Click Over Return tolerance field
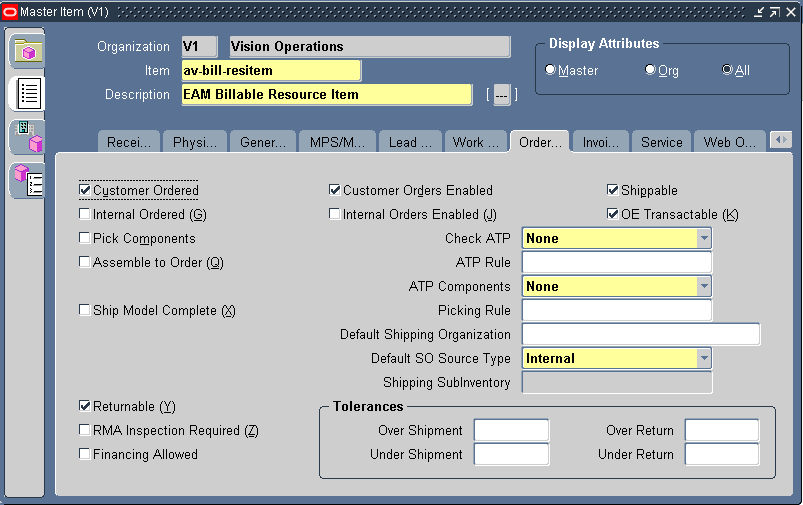 (x=722, y=430)
